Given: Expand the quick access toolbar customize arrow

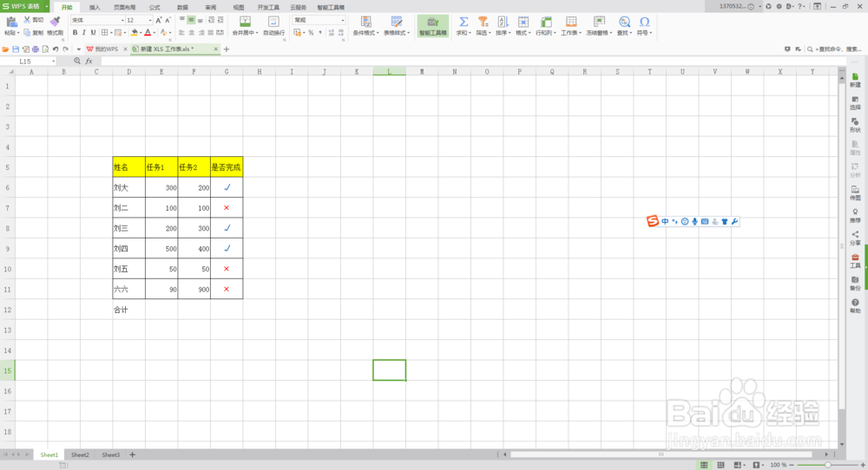Looking at the screenshot, I should coord(79,49).
